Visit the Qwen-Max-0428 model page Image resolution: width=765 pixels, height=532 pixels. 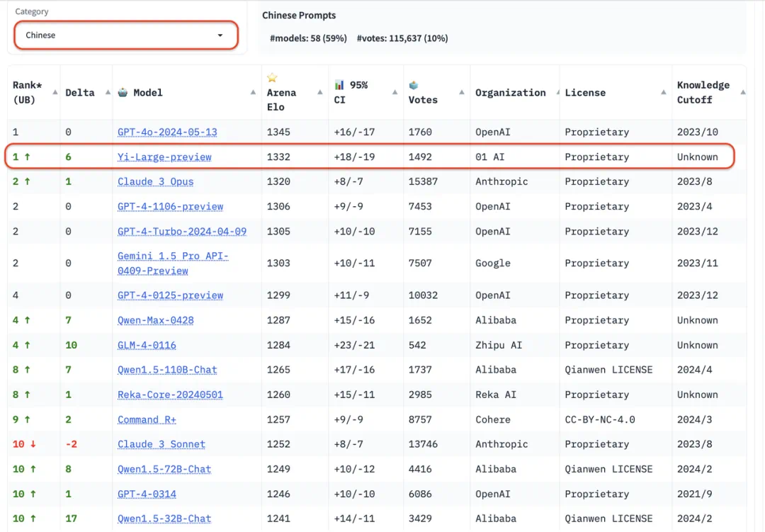click(155, 320)
